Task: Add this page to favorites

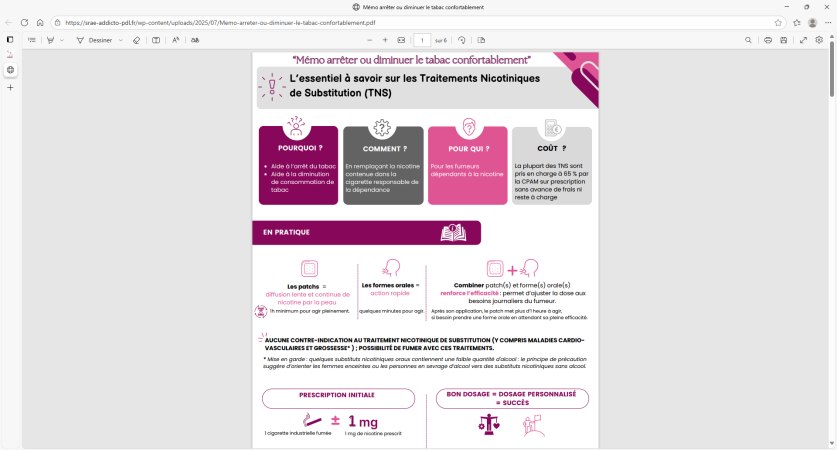Action: (x=778, y=22)
